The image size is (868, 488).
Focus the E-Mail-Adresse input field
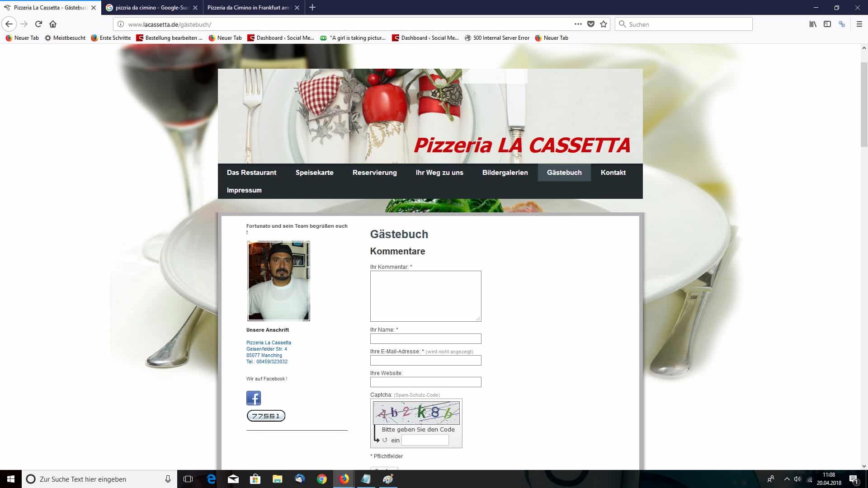pyautogui.click(x=425, y=360)
